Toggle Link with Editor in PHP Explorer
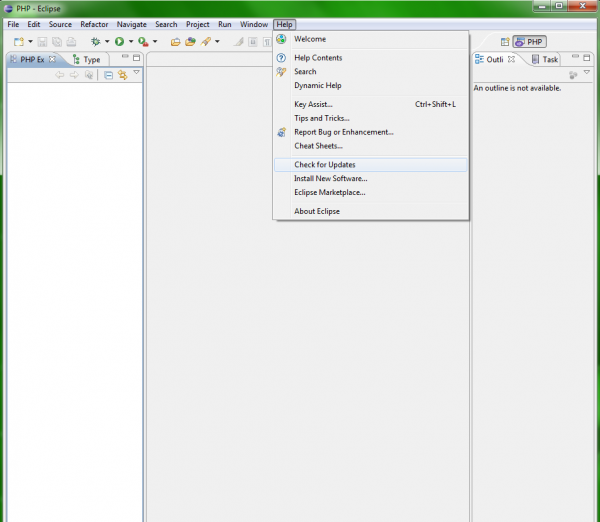The height and width of the screenshot is (522, 600). [x=122, y=75]
